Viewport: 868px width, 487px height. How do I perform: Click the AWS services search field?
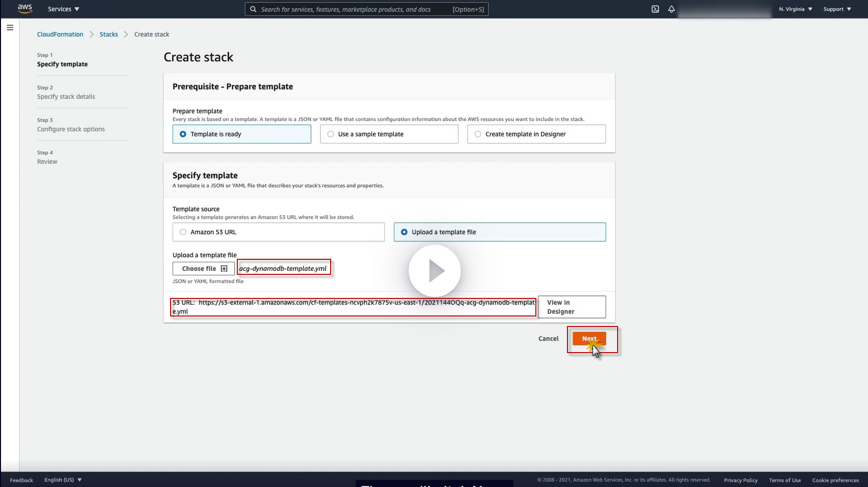(x=366, y=9)
